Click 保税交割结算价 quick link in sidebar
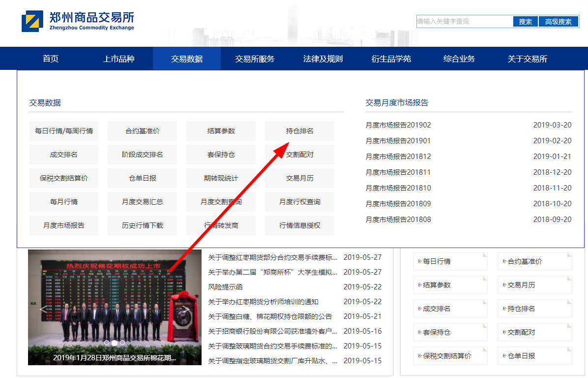Image resolution: width=588 pixels, height=378 pixels. [450, 356]
